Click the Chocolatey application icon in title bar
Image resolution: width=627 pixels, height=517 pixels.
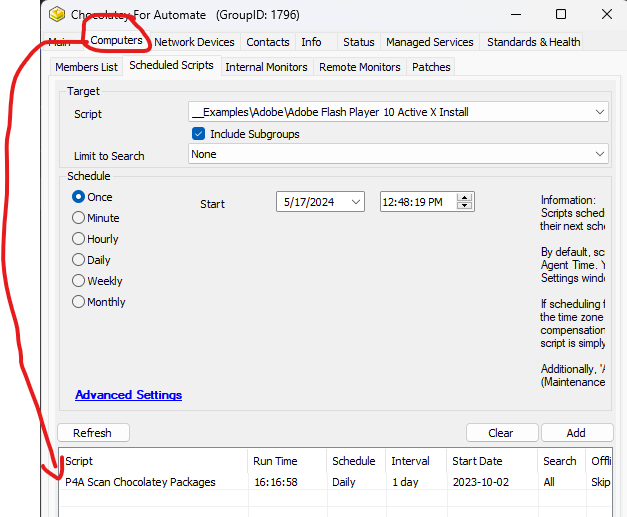point(57,15)
